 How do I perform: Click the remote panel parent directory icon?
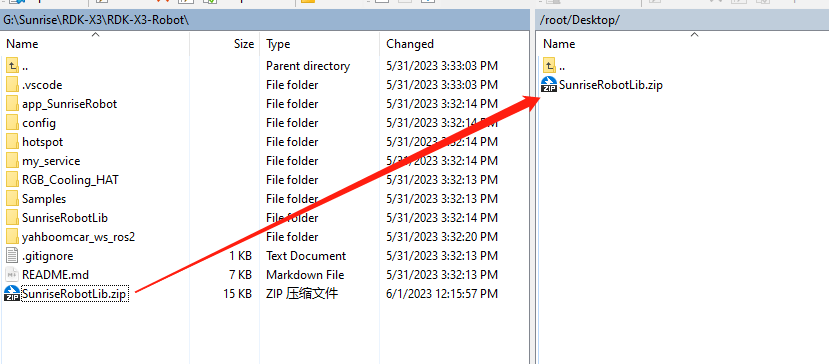(x=550, y=66)
